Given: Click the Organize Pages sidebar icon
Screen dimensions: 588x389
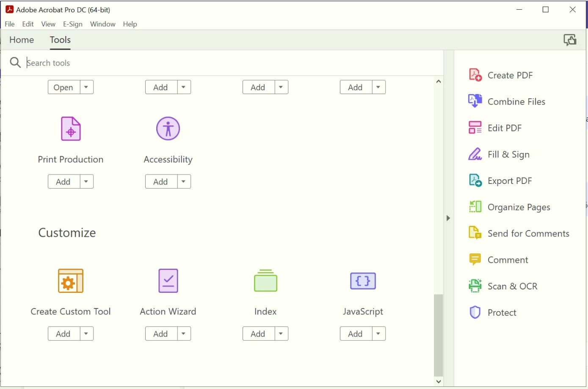Looking at the screenshot, I should click(x=475, y=207).
